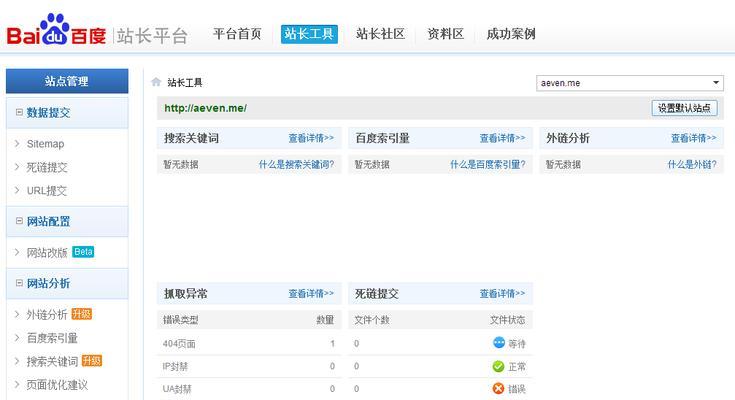This screenshot has height=400, width=735.
Task: Open 外链分析 in the sidebar
Action: (47, 314)
